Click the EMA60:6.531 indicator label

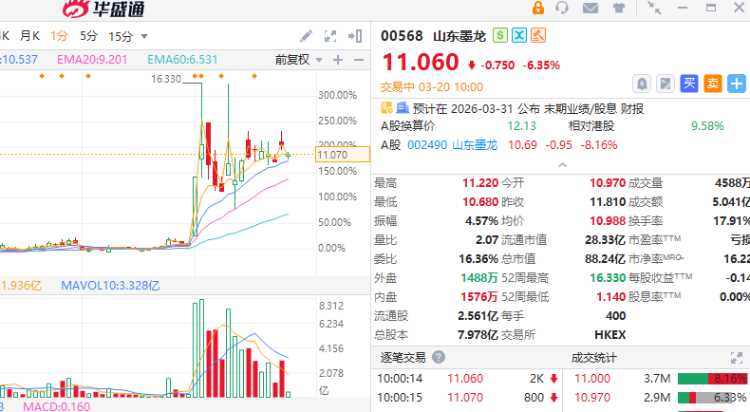182,60
